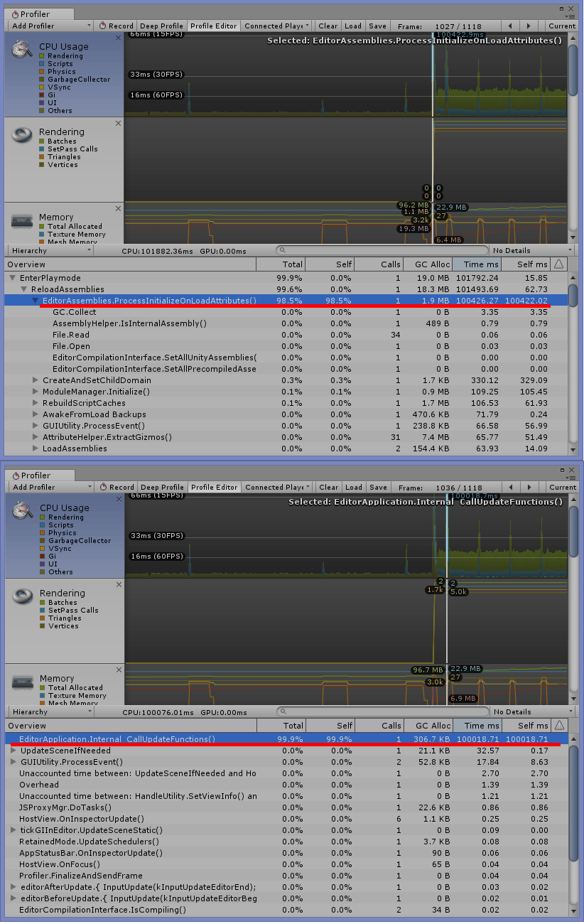Open the Connected Player dropdown in bottom profiler
The height and width of the screenshot is (924, 584).
(276, 488)
